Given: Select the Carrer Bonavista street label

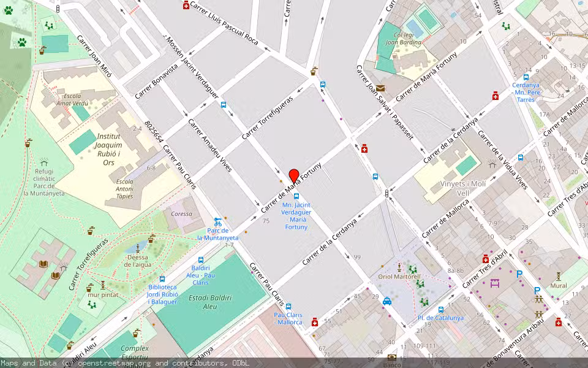Looking at the screenshot, I should [x=156, y=82].
